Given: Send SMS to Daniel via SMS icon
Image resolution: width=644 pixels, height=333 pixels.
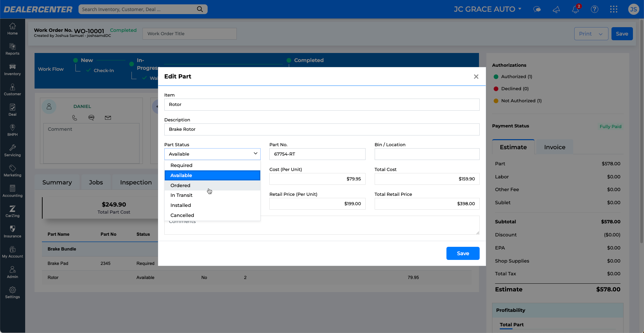Looking at the screenshot, I should (91, 118).
